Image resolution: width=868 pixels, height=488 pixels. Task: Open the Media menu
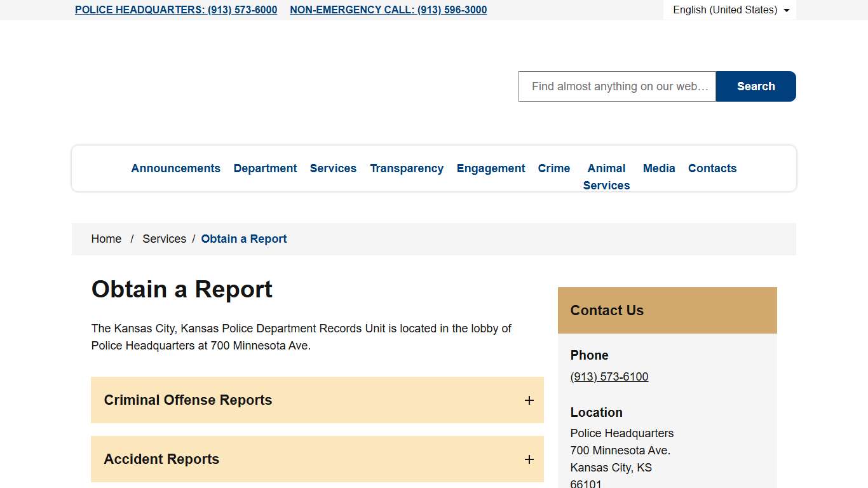(659, 168)
